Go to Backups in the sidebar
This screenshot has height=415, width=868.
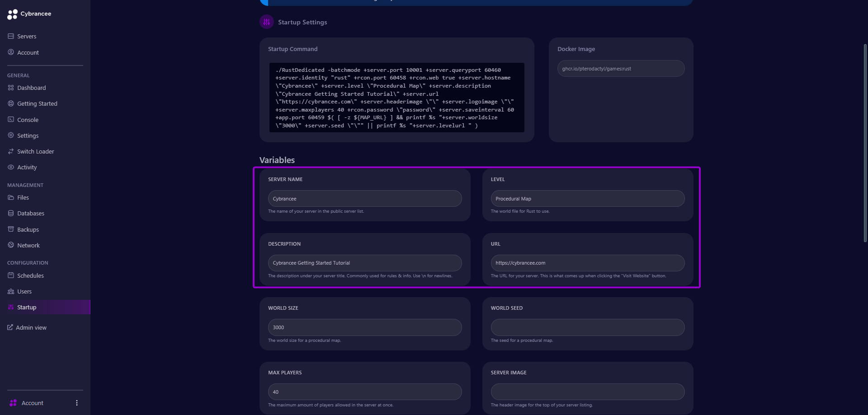28,229
